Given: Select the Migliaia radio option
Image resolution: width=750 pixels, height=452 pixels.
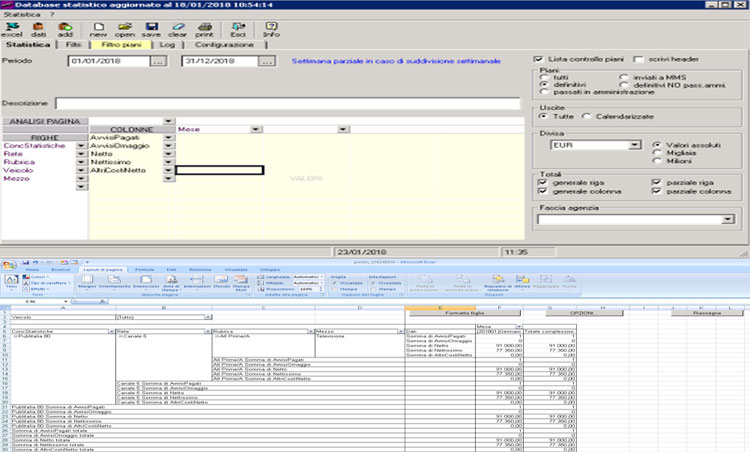Looking at the screenshot, I should pos(656,153).
